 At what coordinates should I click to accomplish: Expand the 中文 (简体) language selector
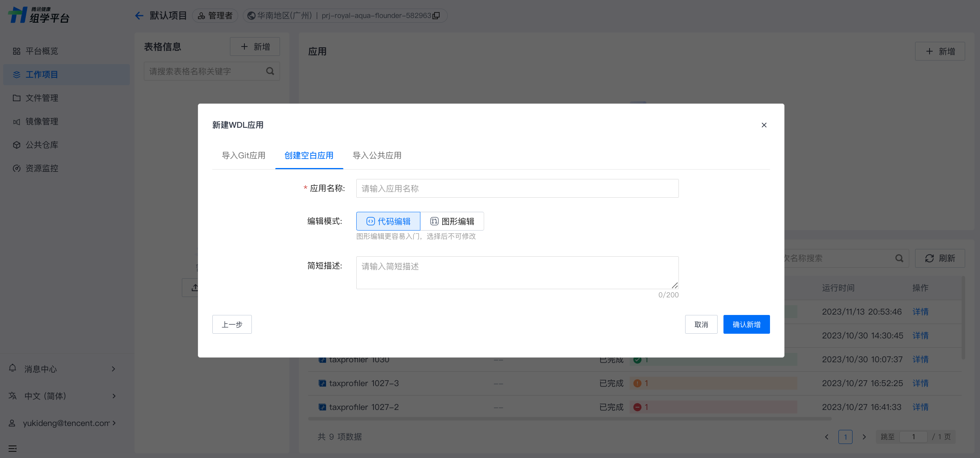coord(114,396)
